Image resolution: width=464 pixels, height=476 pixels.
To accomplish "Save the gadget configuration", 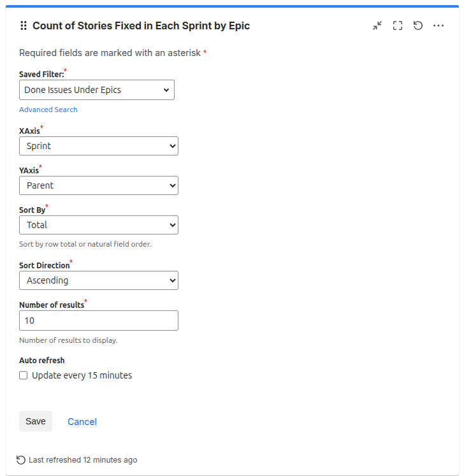I will click(36, 421).
